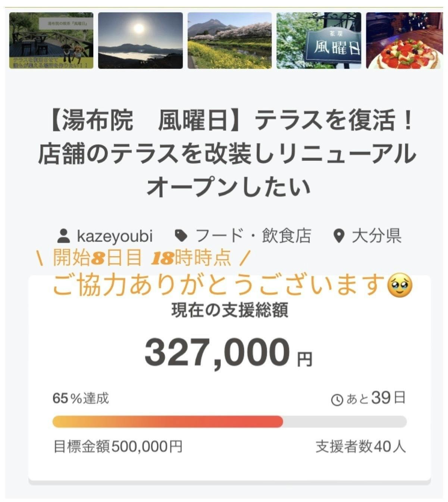Open the 風曜日 signboard thumbnail
The height and width of the screenshot is (502, 448).
[x=319, y=40]
